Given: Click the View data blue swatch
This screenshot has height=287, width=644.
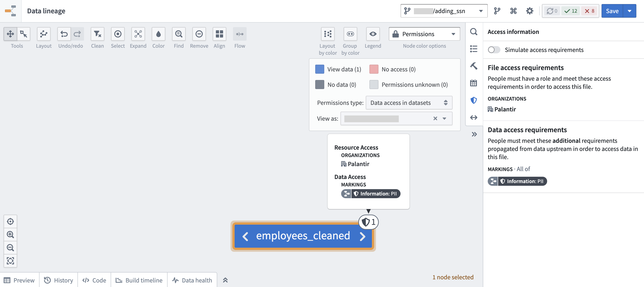Looking at the screenshot, I should (x=320, y=69).
